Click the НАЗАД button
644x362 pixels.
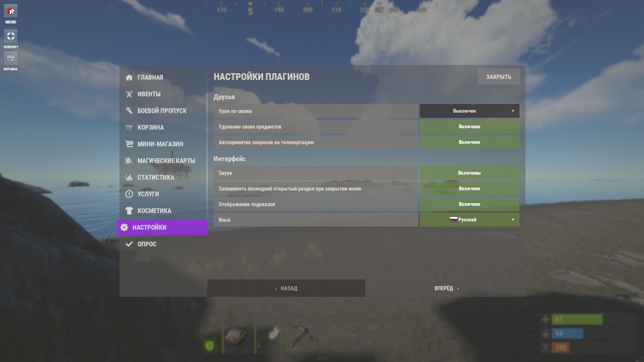tap(286, 288)
